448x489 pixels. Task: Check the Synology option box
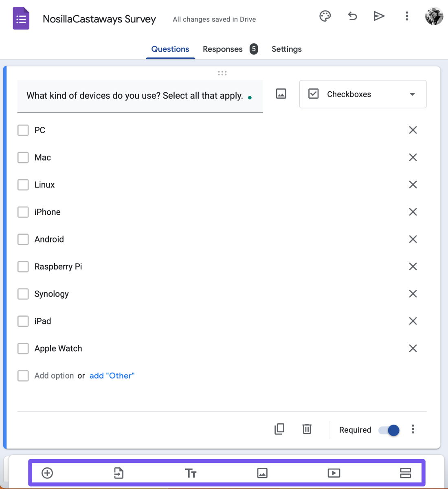23,294
